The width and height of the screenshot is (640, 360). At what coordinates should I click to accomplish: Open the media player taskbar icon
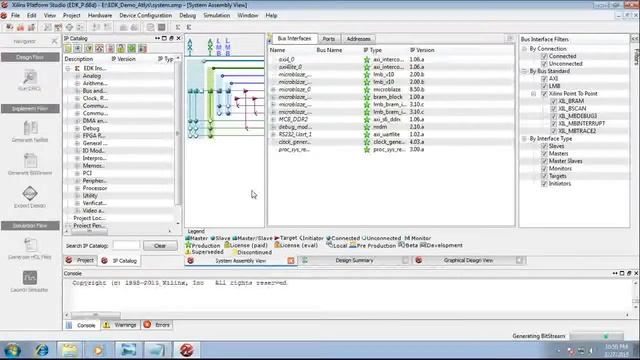tap(98, 350)
